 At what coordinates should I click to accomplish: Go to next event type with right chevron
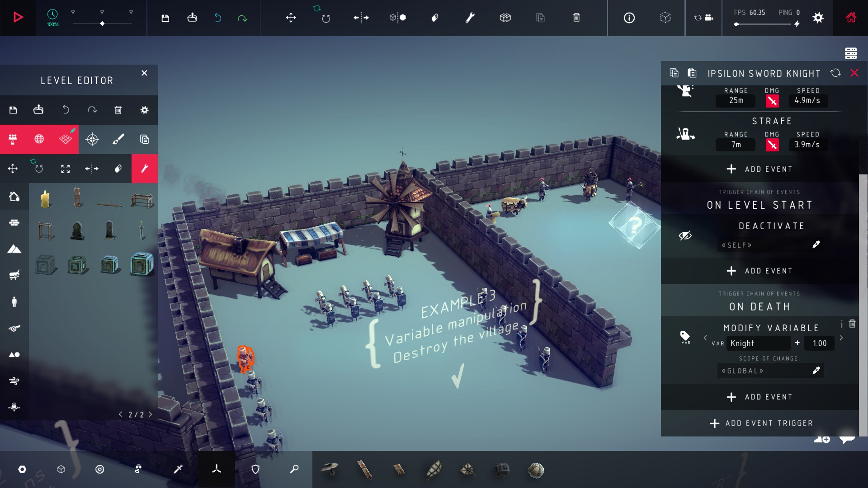[x=841, y=338]
